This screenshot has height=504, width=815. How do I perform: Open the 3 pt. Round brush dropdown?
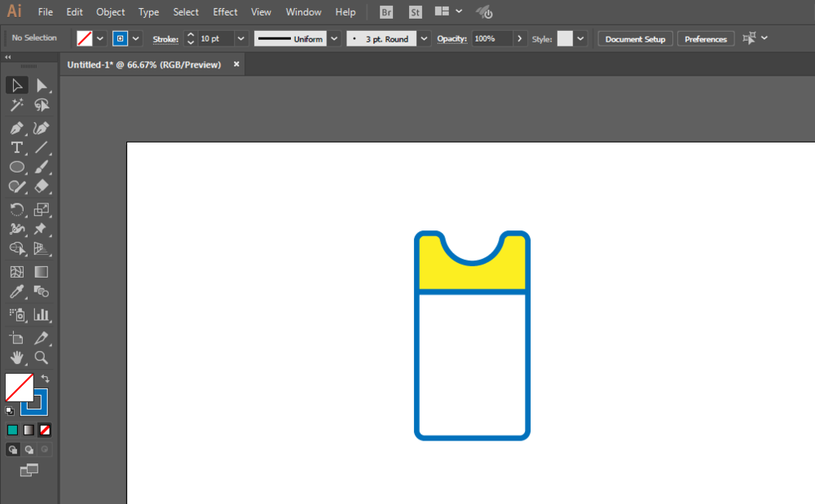(x=425, y=38)
